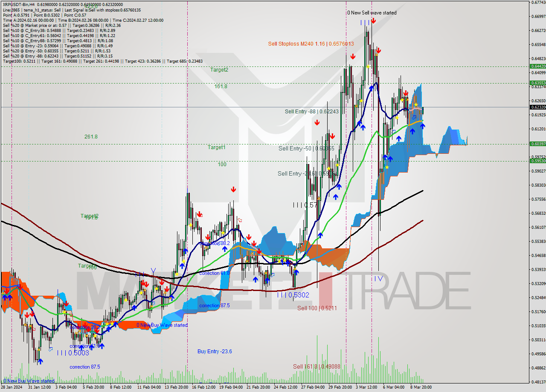This screenshot has height=392, width=546.
Task: Click the '6 Mar 04:00' date axis label
Action: click(394, 387)
